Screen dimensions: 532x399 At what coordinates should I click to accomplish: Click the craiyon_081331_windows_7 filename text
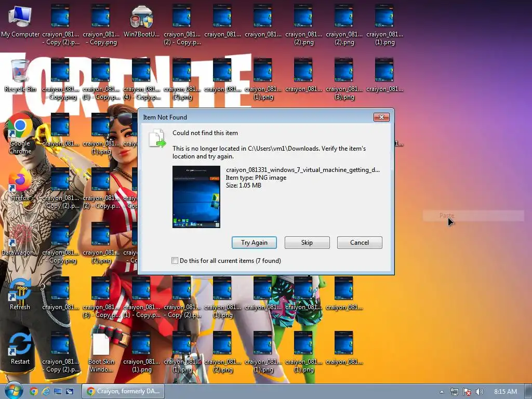click(x=303, y=170)
